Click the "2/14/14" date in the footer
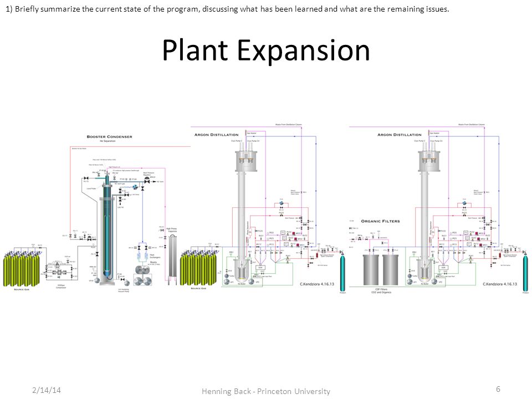This screenshot has width=532, height=399. 47,390
